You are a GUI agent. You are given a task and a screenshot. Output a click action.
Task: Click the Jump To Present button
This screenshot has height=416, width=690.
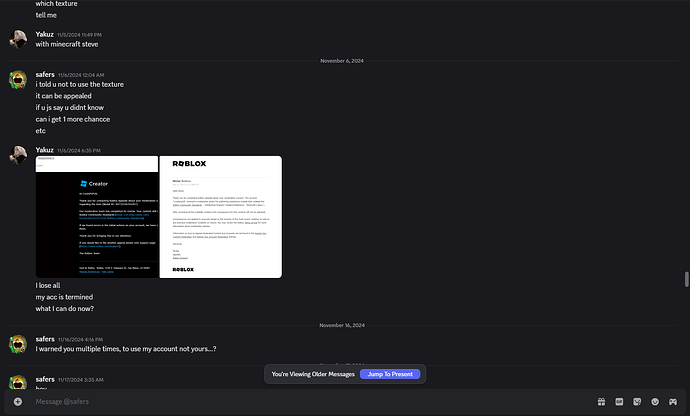(390, 374)
